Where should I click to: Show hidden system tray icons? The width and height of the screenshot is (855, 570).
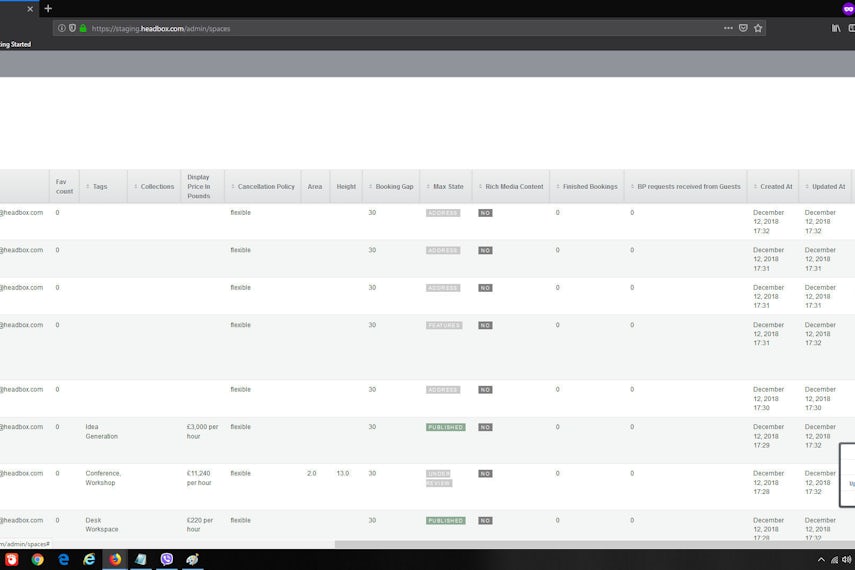click(821, 560)
